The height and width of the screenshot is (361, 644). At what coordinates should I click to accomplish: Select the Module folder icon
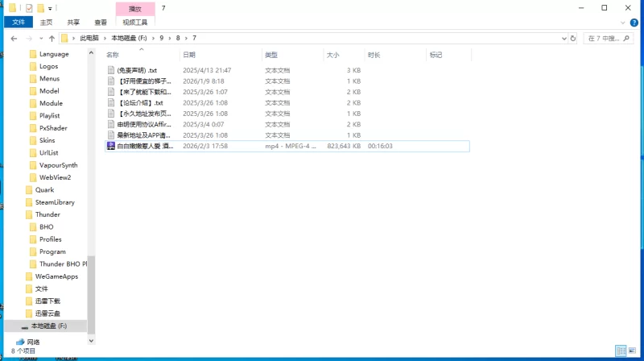[x=33, y=104]
